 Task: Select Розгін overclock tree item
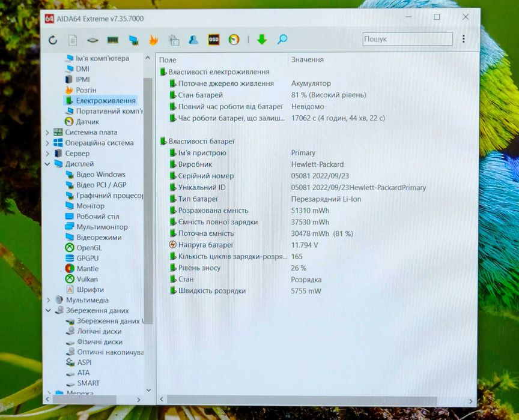(x=80, y=90)
